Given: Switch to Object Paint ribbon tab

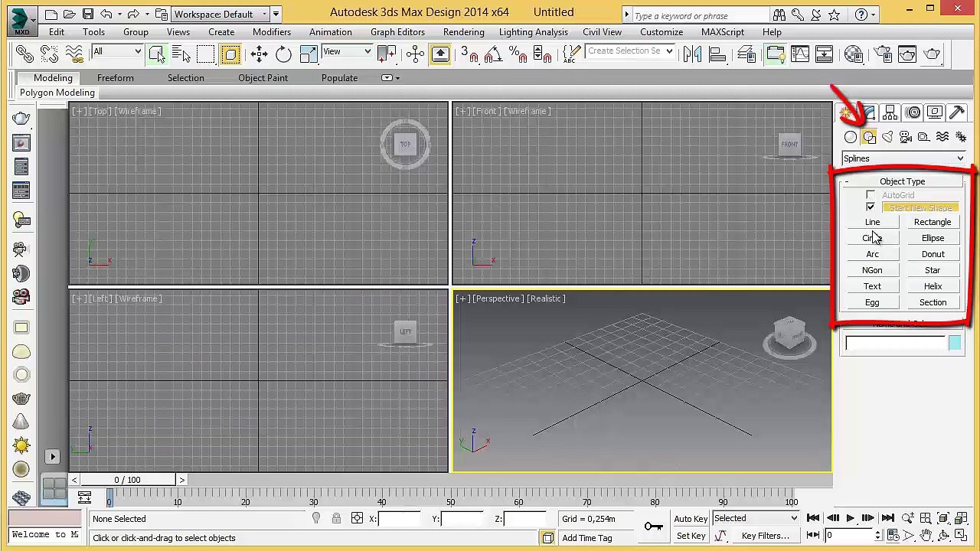Looking at the screenshot, I should pos(263,78).
